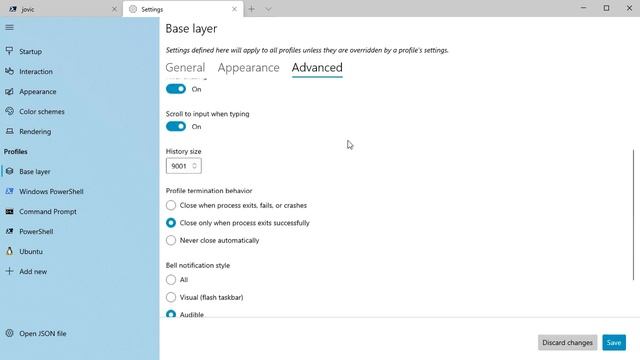Click the Startup icon in sidebar

point(9,51)
